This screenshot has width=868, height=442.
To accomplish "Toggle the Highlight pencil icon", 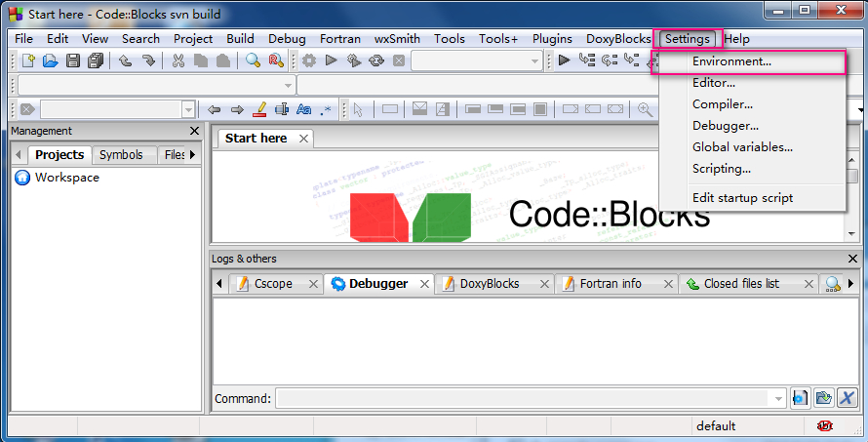I will (259, 109).
